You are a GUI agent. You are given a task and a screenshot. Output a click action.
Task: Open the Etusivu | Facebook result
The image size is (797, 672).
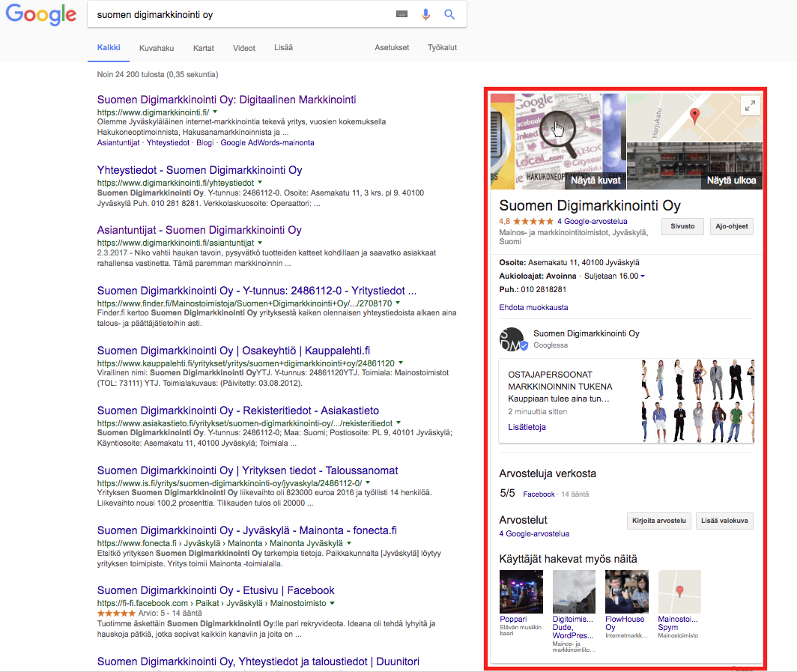coord(216,590)
